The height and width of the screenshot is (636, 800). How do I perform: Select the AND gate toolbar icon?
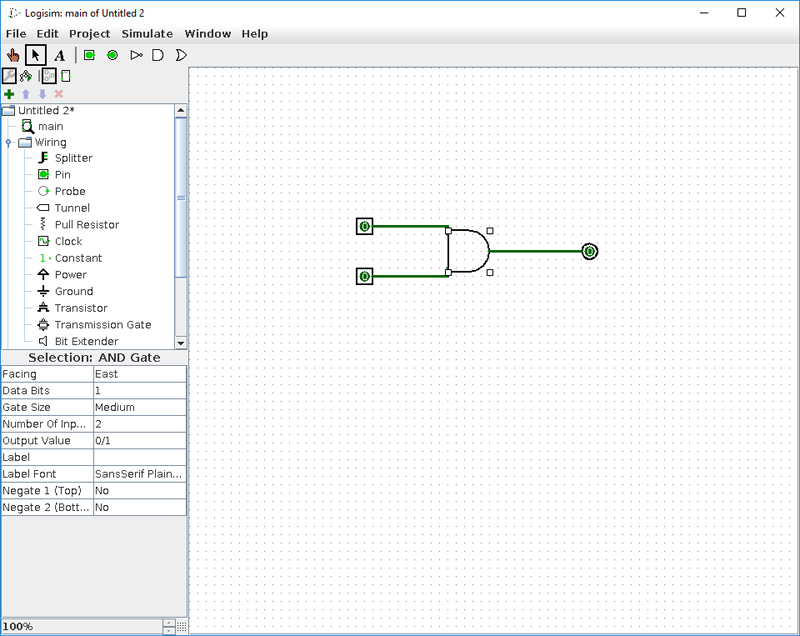tap(157, 55)
